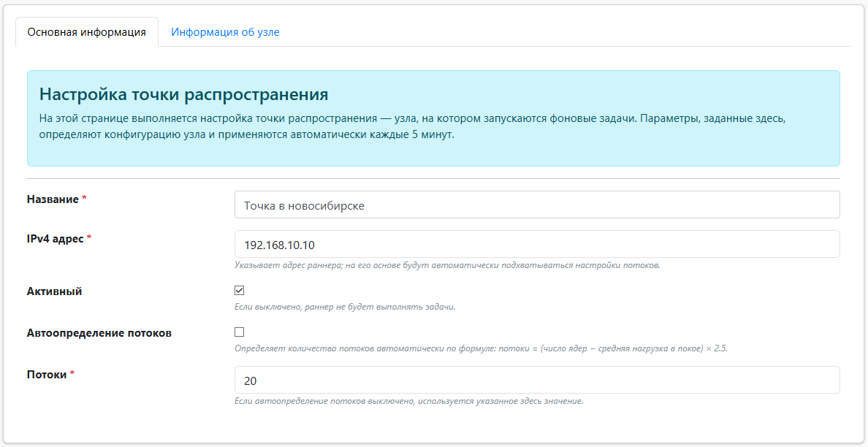868x447 pixels.
Task: Click the description paragraph in the blue banner
Action: 433,126
